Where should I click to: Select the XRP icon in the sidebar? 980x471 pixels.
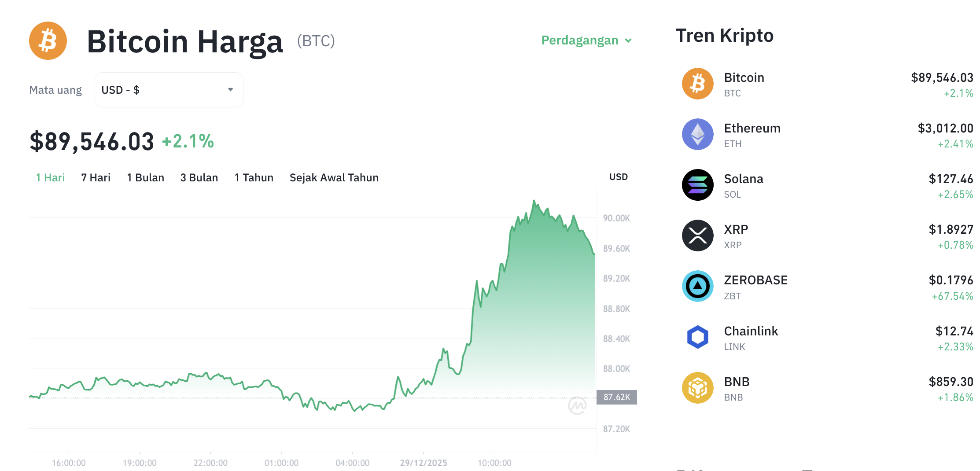tap(697, 235)
